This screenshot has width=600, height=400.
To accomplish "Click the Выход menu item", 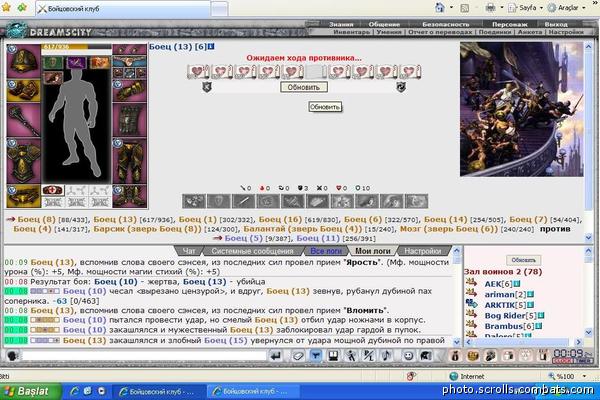I will click(x=556, y=24).
